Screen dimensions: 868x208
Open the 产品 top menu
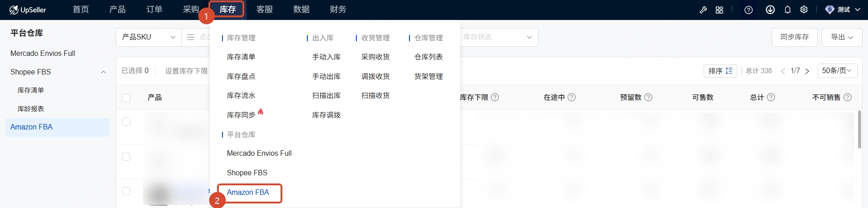coord(118,10)
